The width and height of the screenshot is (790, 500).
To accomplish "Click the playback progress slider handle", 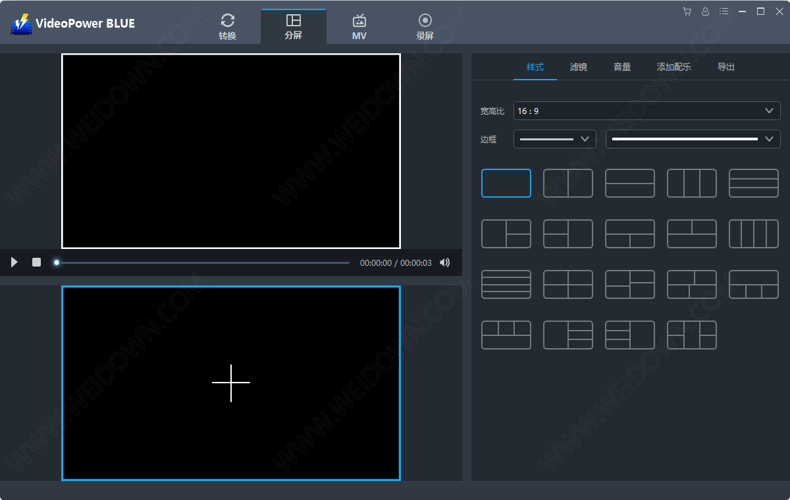I will (56, 263).
